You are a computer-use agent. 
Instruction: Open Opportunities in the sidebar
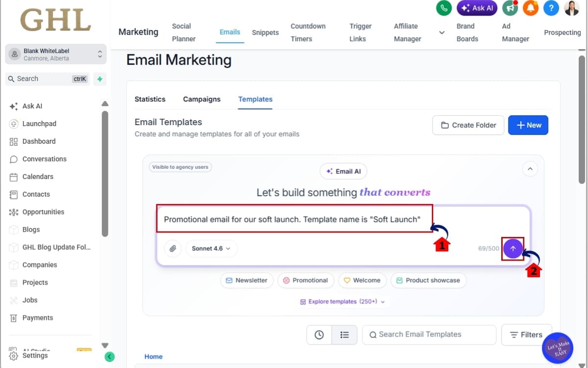coord(43,212)
